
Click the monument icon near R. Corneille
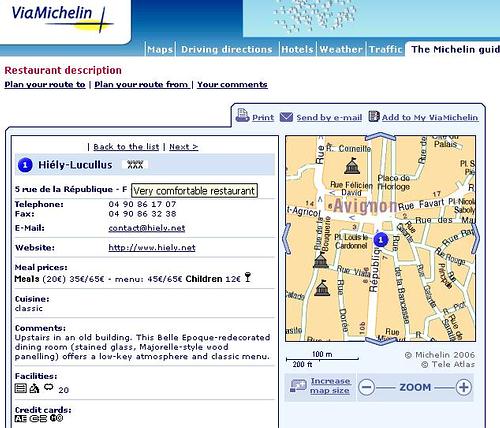[352, 166]
